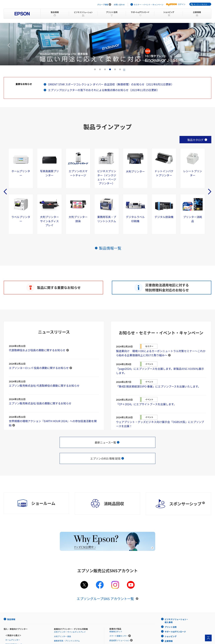Open the 消耗品回収 recycling card
215x644 pixels.
(107, 504)
